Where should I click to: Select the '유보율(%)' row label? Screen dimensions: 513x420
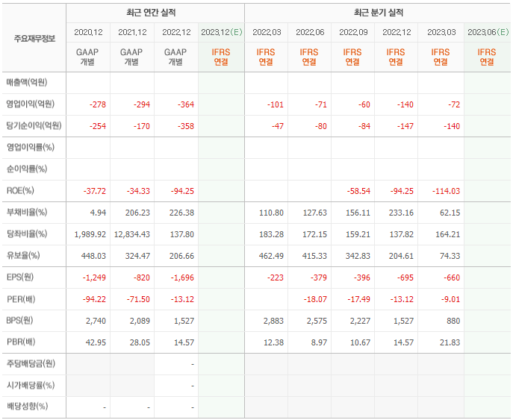pyautogui.click(x=23, y=256)
